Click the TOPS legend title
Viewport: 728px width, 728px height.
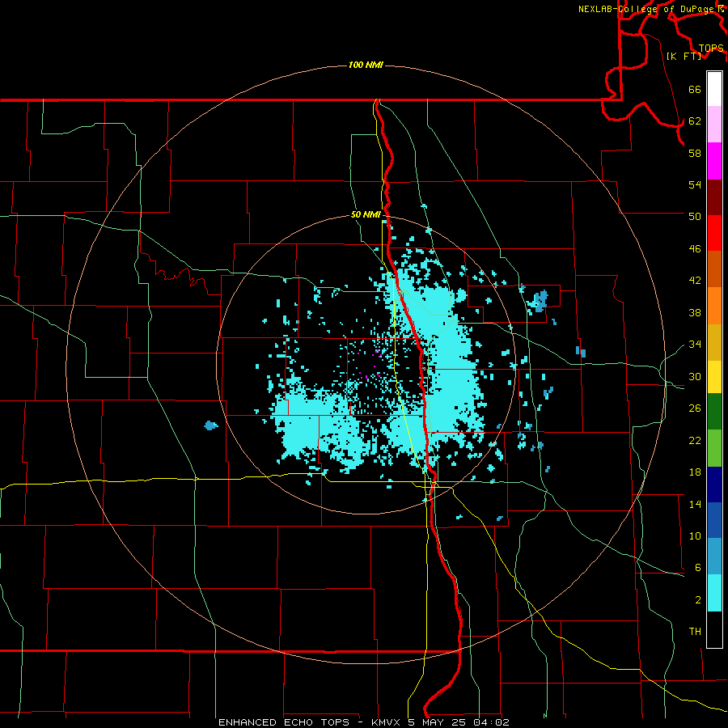711,49
